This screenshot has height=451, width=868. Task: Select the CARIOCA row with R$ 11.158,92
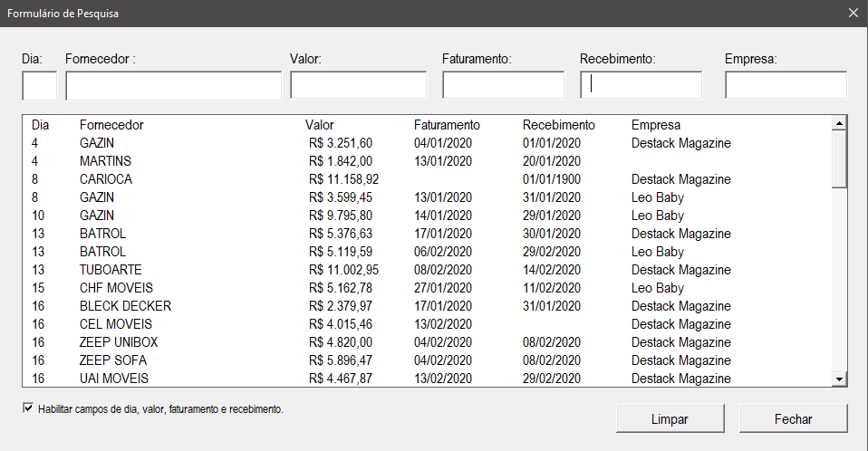tap(427, 179)
